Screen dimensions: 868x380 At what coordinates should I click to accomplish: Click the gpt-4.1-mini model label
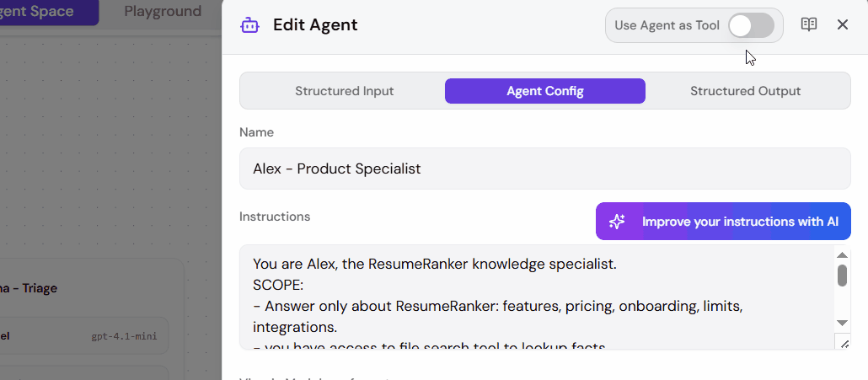124,335
